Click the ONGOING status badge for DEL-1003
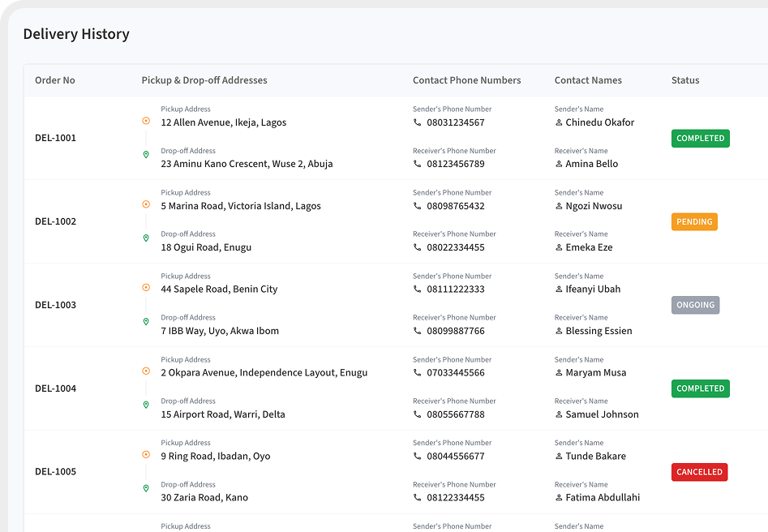This screenshot has width=768, height=532. pyautogui.click(x=695, y=305)
